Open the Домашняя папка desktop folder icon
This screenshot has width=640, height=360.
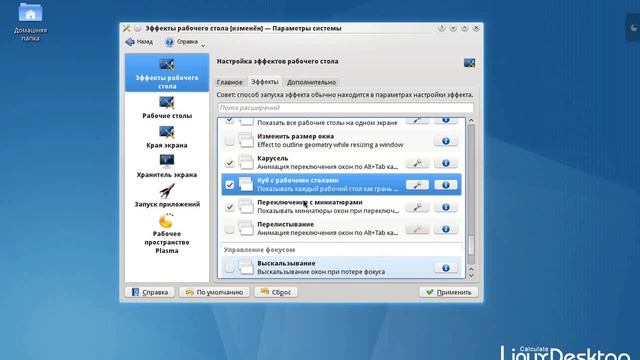pyautogui.click(x=30, y=22)
